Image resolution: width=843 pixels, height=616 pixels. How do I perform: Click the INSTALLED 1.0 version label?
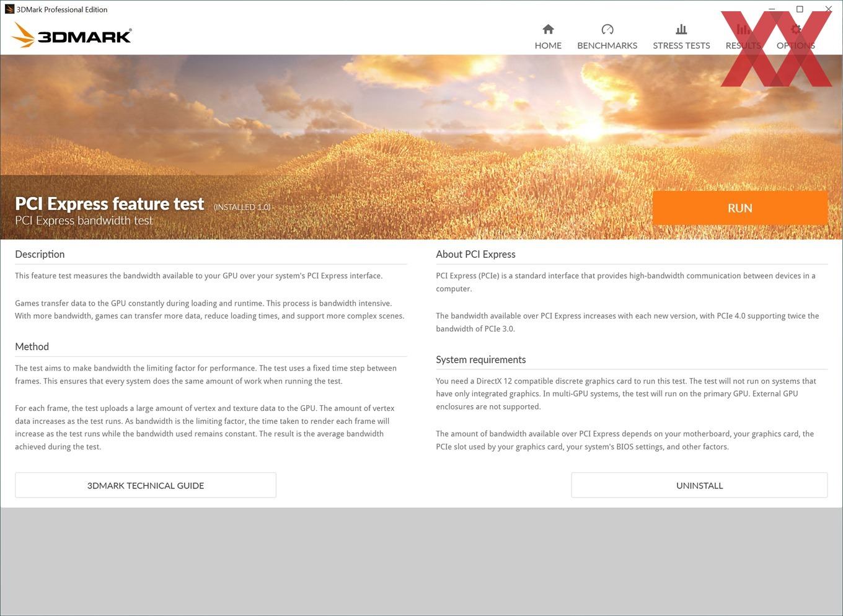pyautogui.click(x=242, y=207)
